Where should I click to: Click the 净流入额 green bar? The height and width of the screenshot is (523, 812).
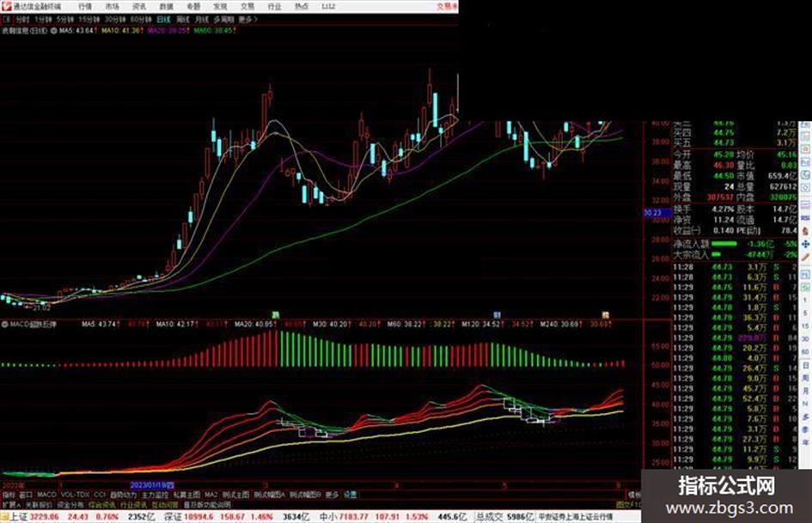724,243
